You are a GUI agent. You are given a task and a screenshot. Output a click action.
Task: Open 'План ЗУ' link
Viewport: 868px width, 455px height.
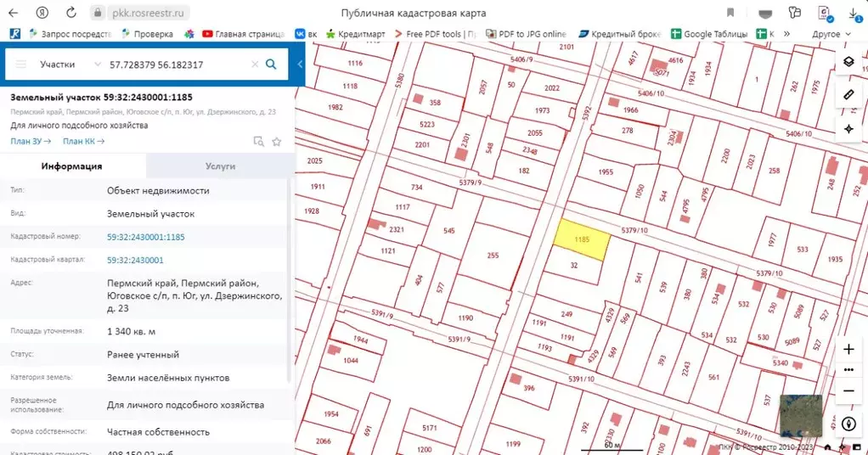[31, 141]
